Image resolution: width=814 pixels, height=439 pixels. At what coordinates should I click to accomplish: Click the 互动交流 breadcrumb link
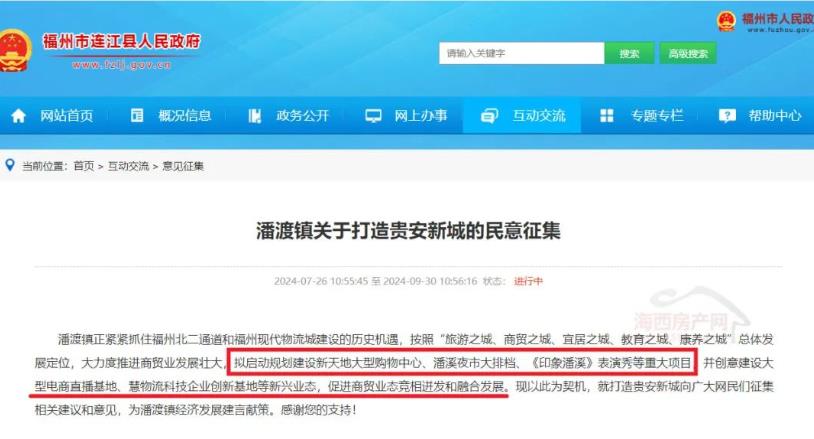coord(128,166)
